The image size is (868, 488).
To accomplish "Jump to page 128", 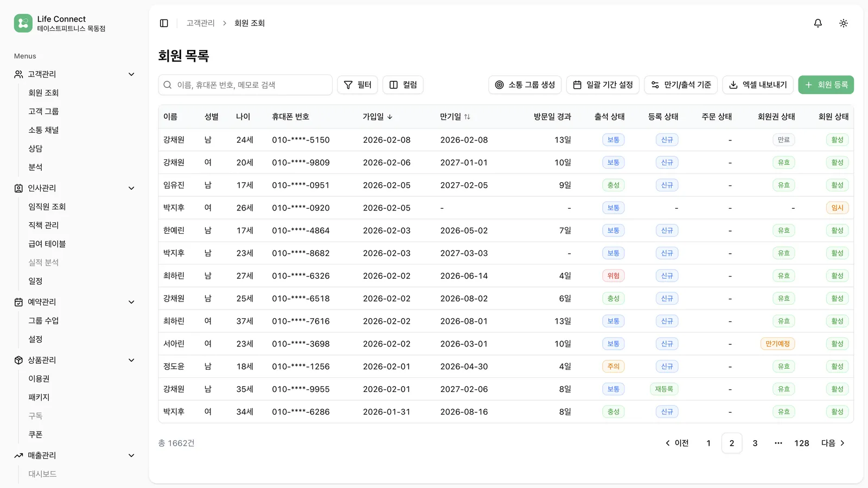I will click(801, 443).
